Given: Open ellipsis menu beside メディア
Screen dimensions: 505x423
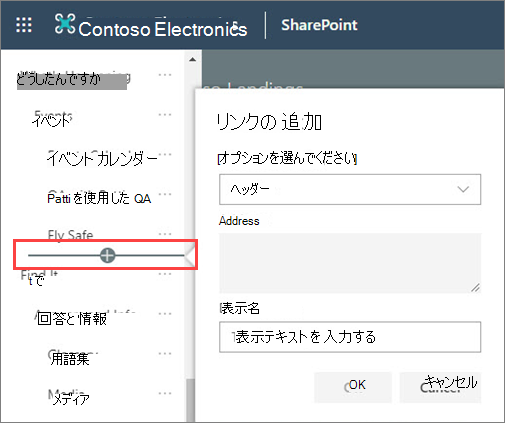Looking at the screenshot, I should (165, 393).
